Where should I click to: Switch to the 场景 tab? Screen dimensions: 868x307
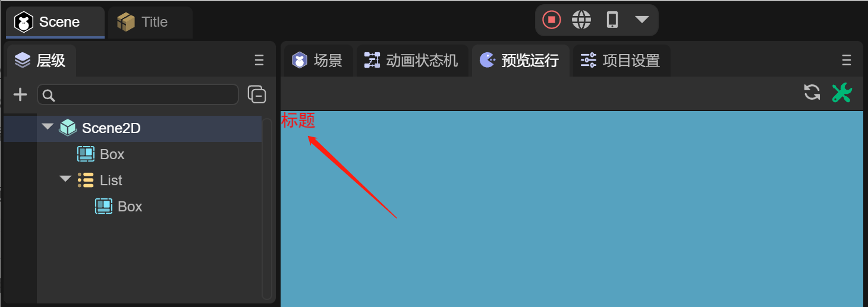317,61
